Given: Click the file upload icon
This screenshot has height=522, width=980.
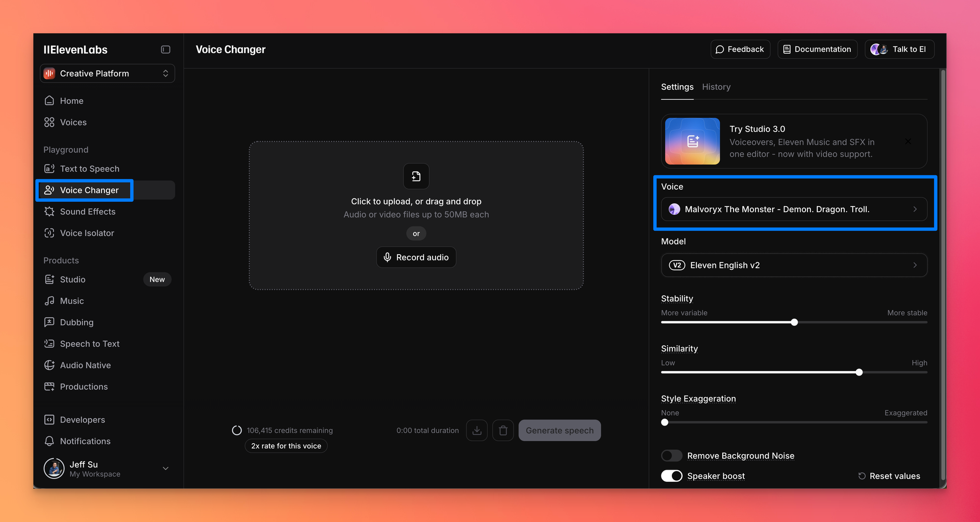Looking at the screenshot, I should click(x=416, y=176).
